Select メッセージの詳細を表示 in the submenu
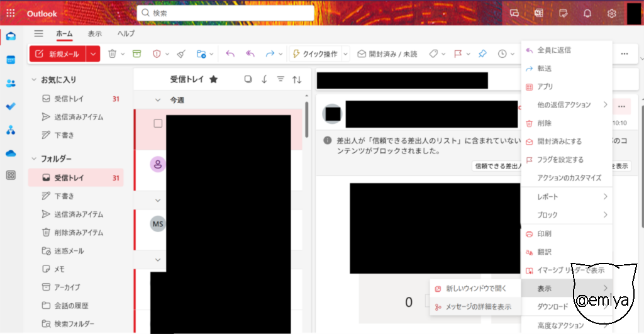This screenshot has width=644, height=334. (478, 307)
